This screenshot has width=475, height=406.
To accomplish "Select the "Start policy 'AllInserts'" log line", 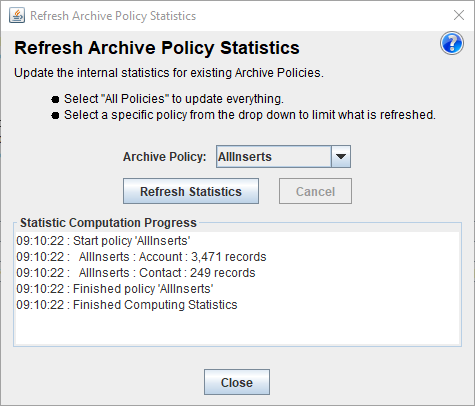I will pyautogui.click(x=103, y=241).
